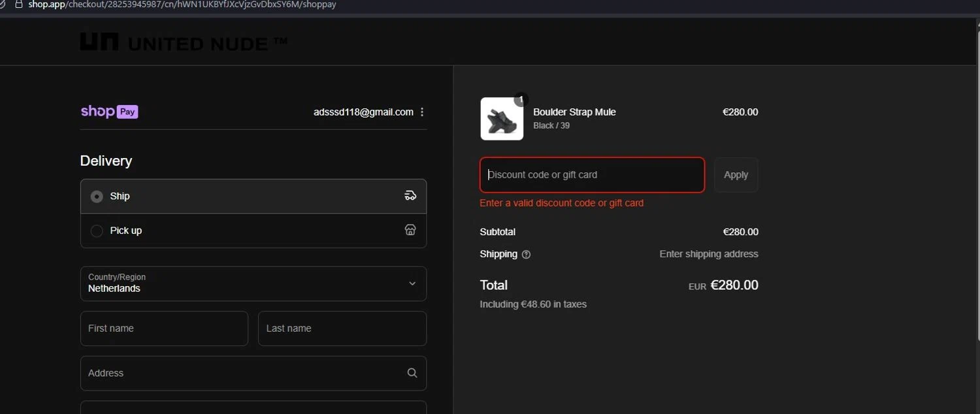Focus the discount code input field
The image size is (980, 414).
[592, 174]
